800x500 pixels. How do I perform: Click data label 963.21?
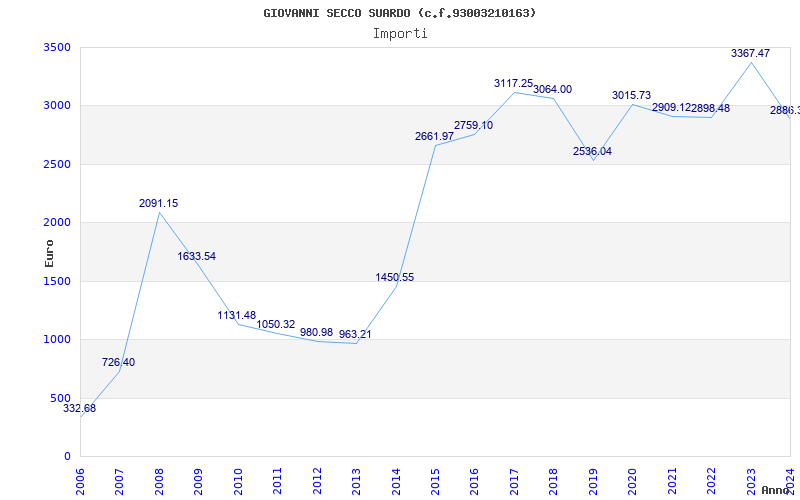(x=355, y=335)
